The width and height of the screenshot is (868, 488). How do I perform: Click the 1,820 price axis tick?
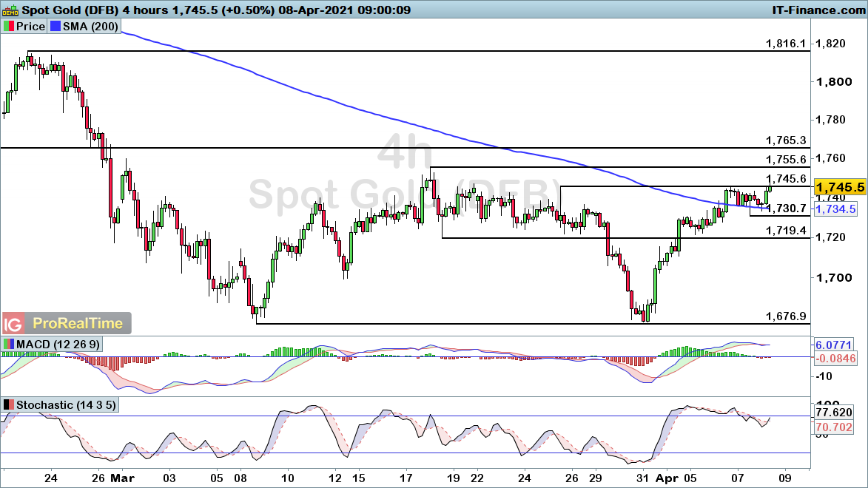click(x=831, y=43)
